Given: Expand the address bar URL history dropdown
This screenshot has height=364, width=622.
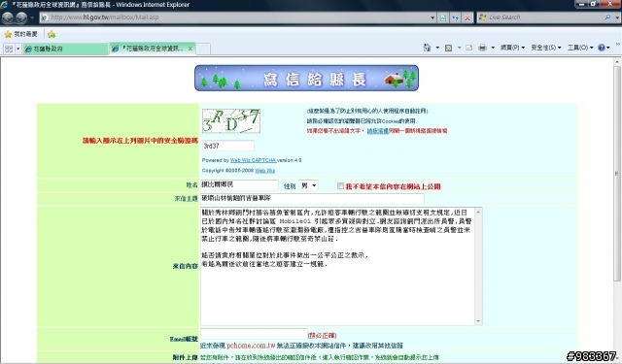Looking at the screenshot, I should (x=432, y=17).
